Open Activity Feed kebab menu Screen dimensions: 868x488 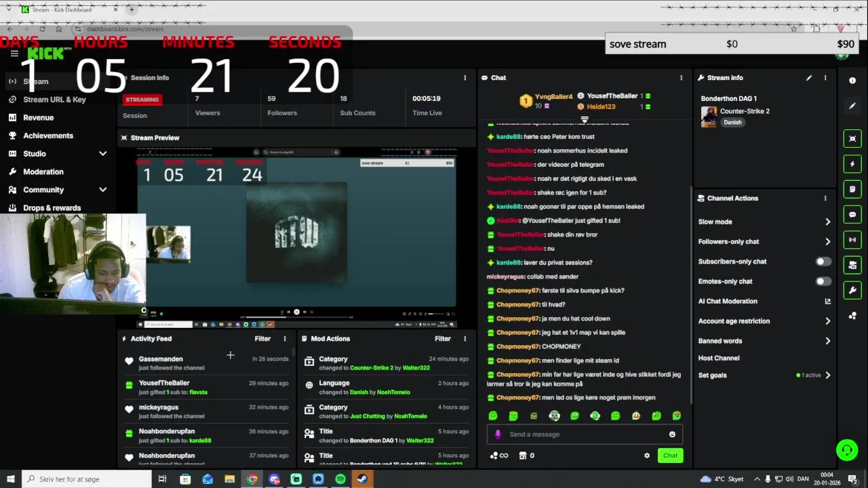(285, 339)
